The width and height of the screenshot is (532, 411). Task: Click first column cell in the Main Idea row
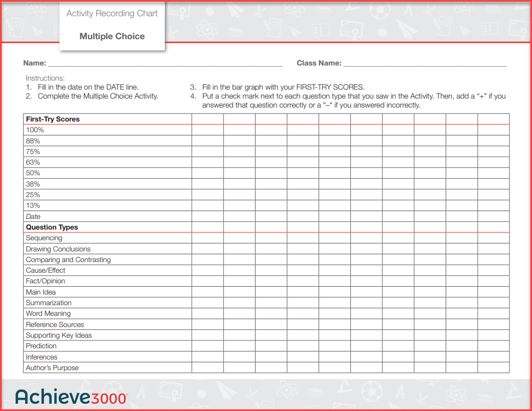pos(207,292)
